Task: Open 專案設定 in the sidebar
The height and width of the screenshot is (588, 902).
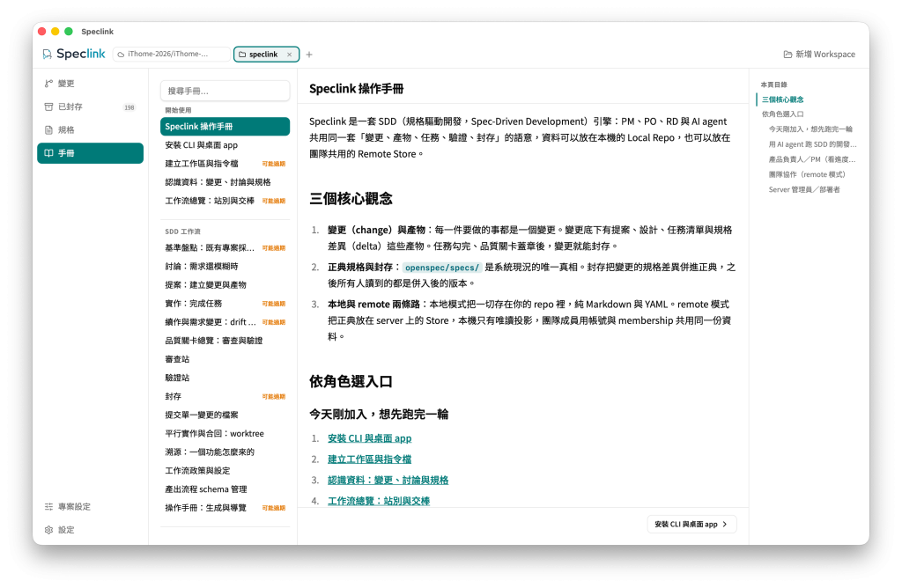Action: 91,506
